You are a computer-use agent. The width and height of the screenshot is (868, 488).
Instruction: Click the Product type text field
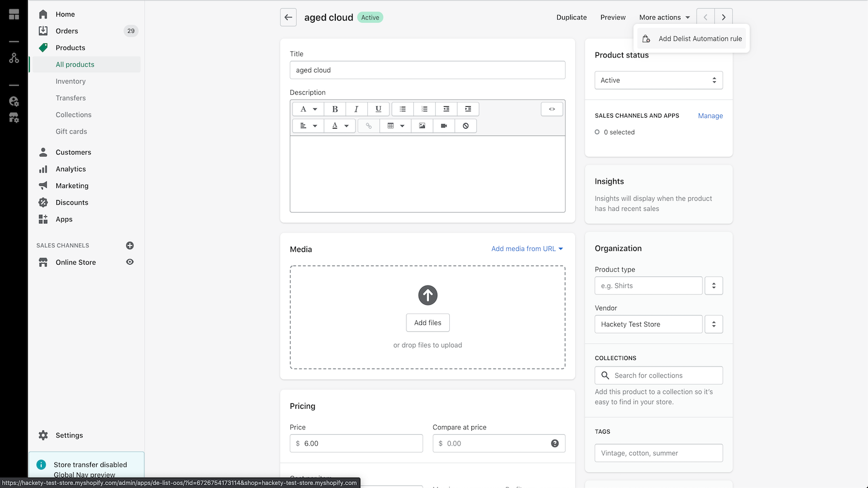coord(648,286)
